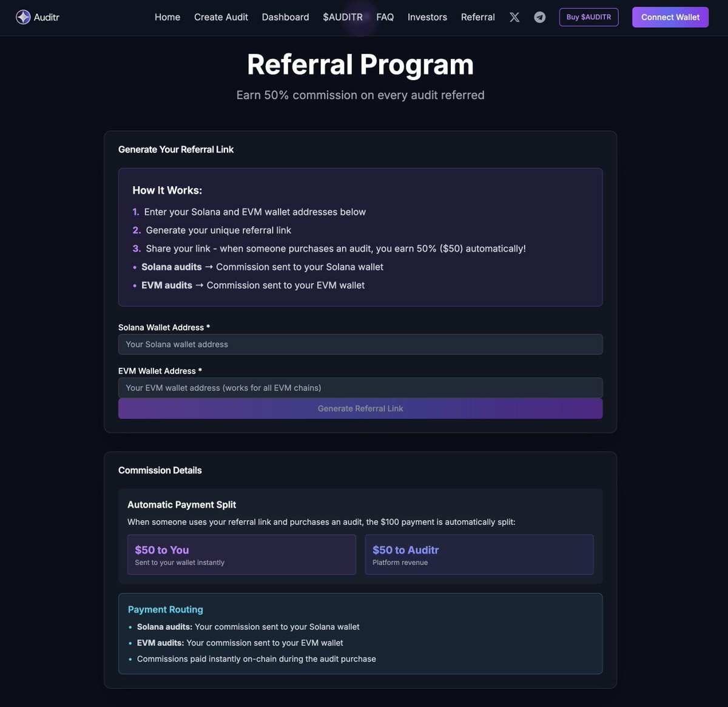The width and height of the screenshot is (728, 707).
Task: Click the 'Share your link' step text
Action: (x=335, y=248)
